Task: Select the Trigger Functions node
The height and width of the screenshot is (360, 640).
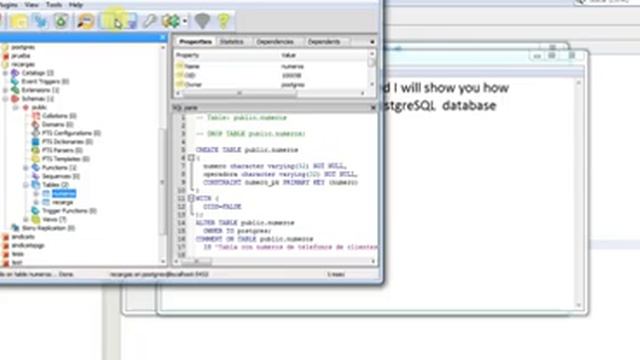Action: (x=69, y=211)
